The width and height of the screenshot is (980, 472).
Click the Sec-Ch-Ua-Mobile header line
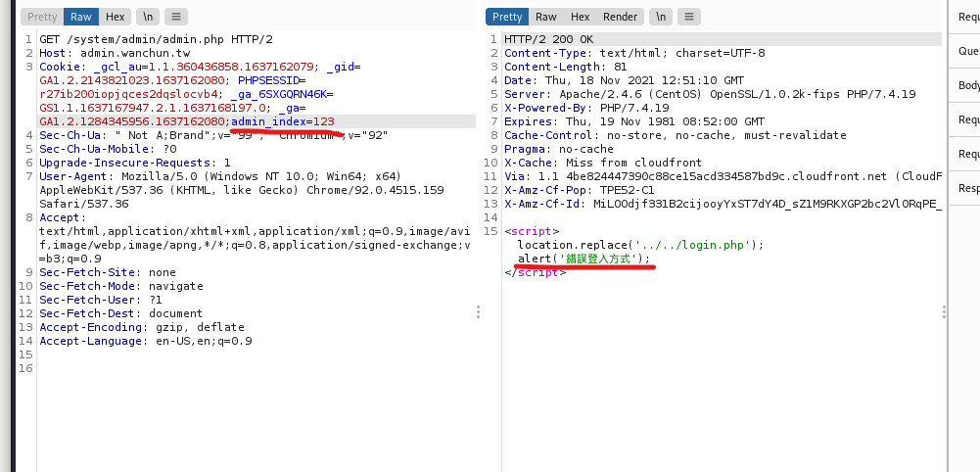(108, 149)
